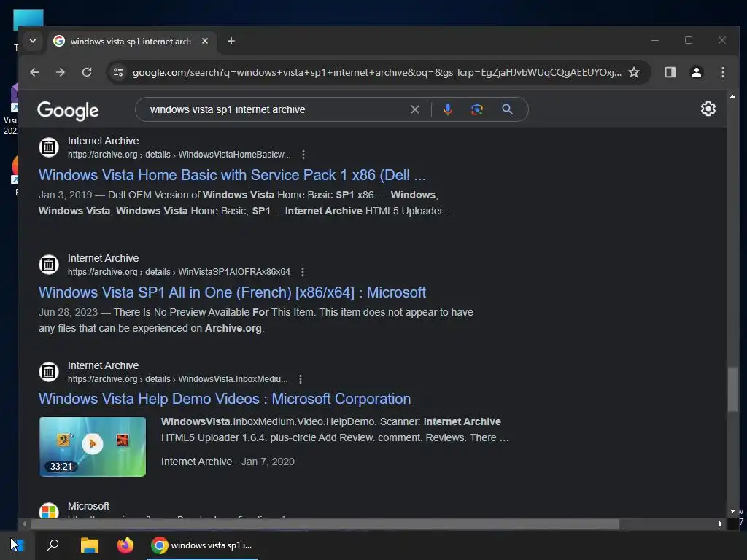Open the Chrome profile menu
Screen dimensions: 747x560
click(x=697, y=72)
